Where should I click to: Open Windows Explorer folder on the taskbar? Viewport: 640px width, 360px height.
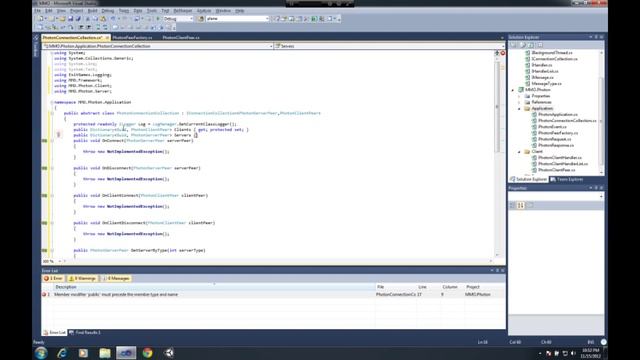[x=105, y=353]
